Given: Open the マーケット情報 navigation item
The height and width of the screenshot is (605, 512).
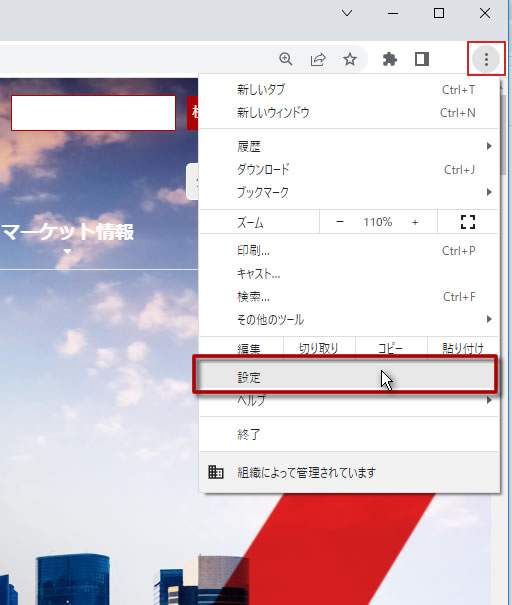Looking at the screenshot, I should [x=68, y=232].
